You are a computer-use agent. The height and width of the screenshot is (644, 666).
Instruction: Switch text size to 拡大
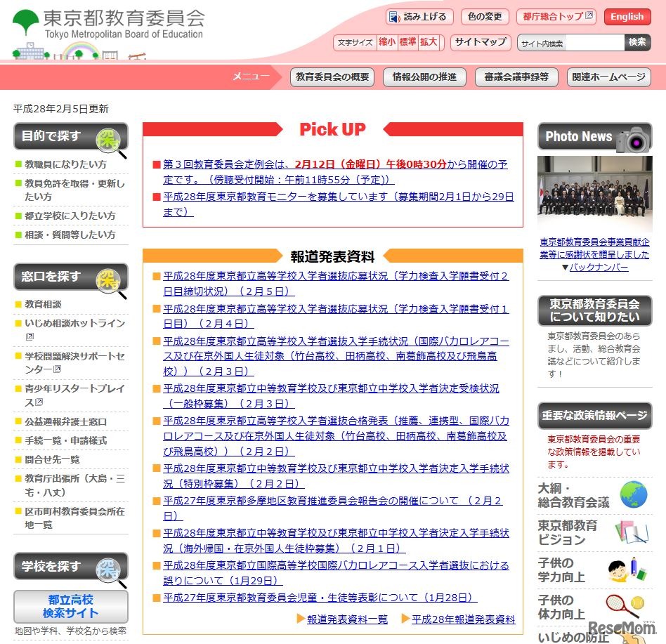click(x=427, y=42)
